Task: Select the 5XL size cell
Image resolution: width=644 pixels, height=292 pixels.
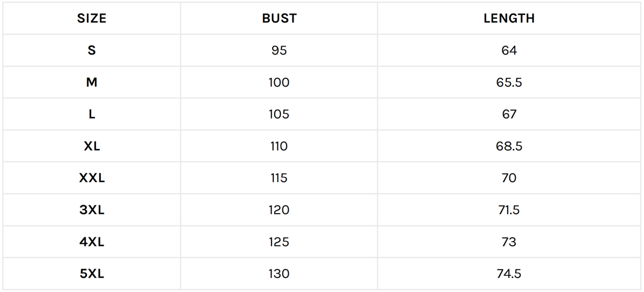Action: [x=92, y=274]
